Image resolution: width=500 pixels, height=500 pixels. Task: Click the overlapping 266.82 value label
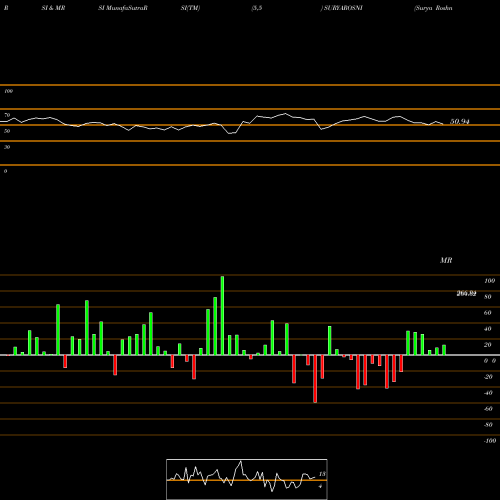[466, 294]
